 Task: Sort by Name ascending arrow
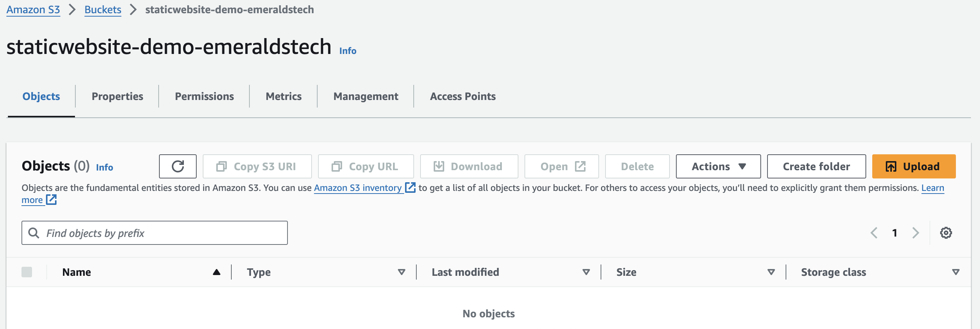[217, 272]
